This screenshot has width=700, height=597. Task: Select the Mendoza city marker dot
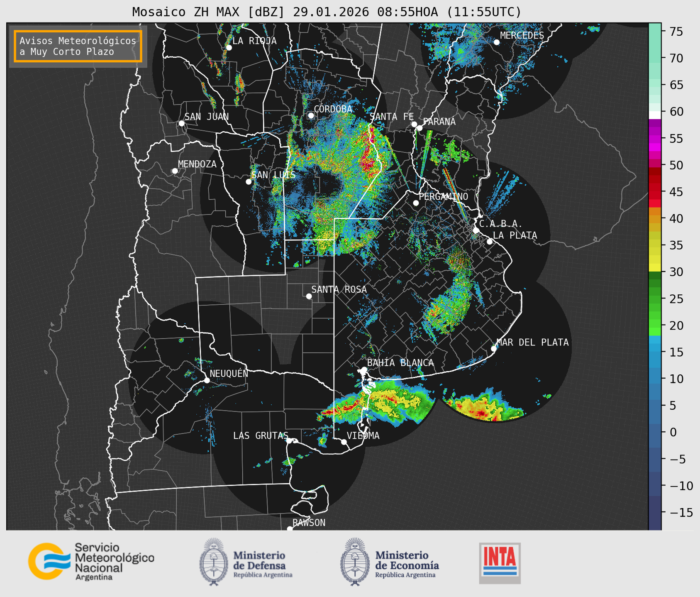click(x=175, y=171)
